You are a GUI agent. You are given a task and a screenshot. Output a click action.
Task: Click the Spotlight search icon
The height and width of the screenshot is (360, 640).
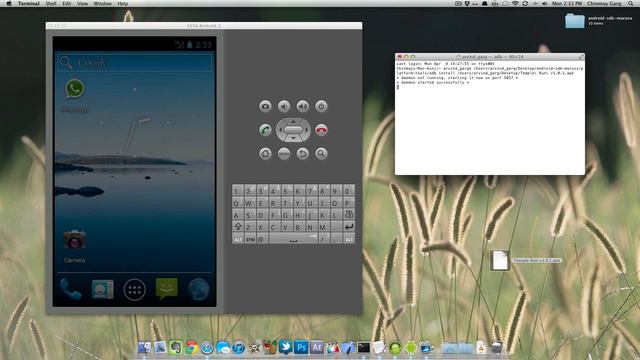(x=631, y=3)
